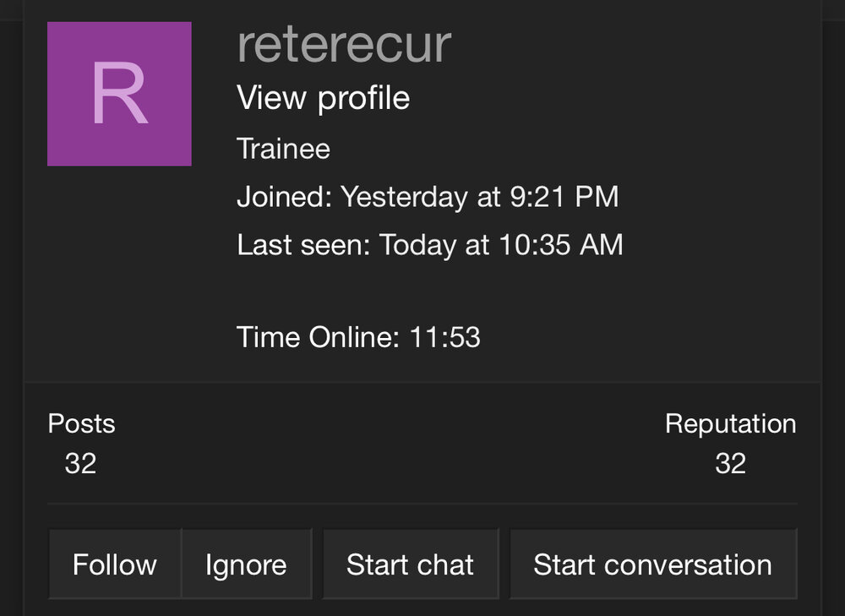Image resolution: width=845 pixels, height=616 pixels.
Task: Click the Last seen label
Action: (x=304, y=245)
